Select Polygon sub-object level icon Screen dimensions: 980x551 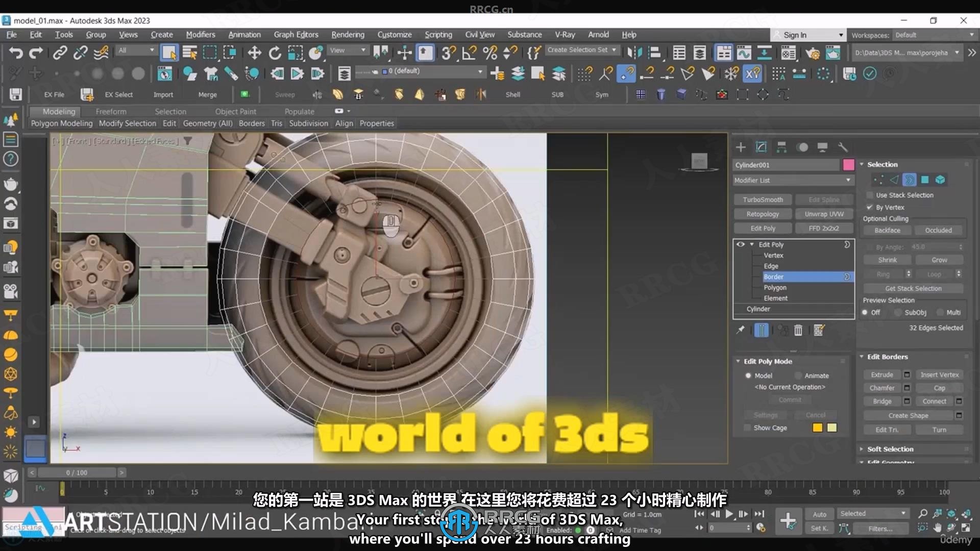pos(925,180)
